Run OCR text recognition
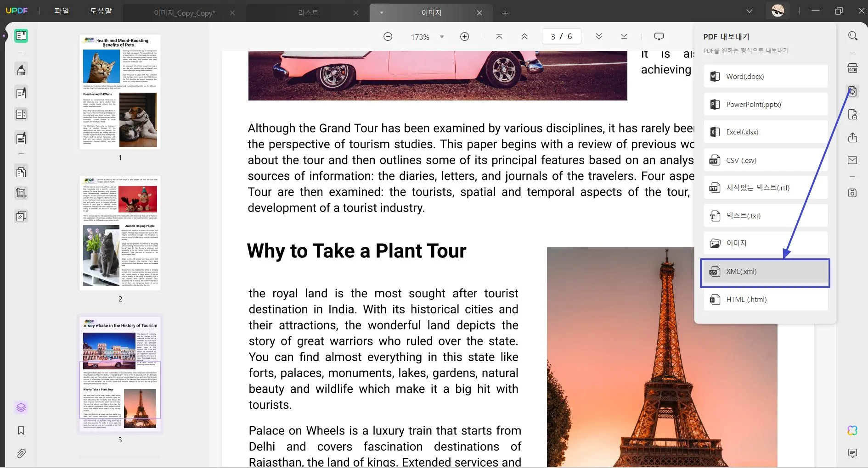This screenshot has width=868, height=468. tap(853, 68)
